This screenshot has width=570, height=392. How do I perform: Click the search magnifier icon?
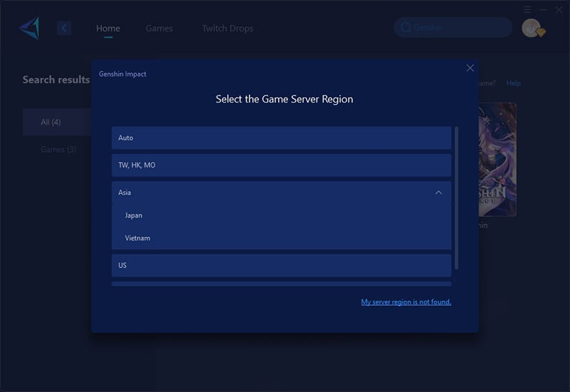[405, 27]
